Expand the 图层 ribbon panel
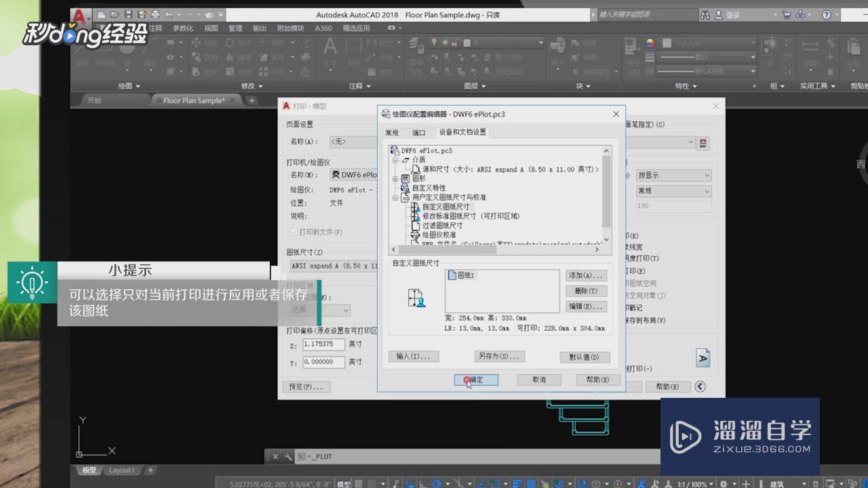Screen dimensions: 868x488 (x=475, y=86)
